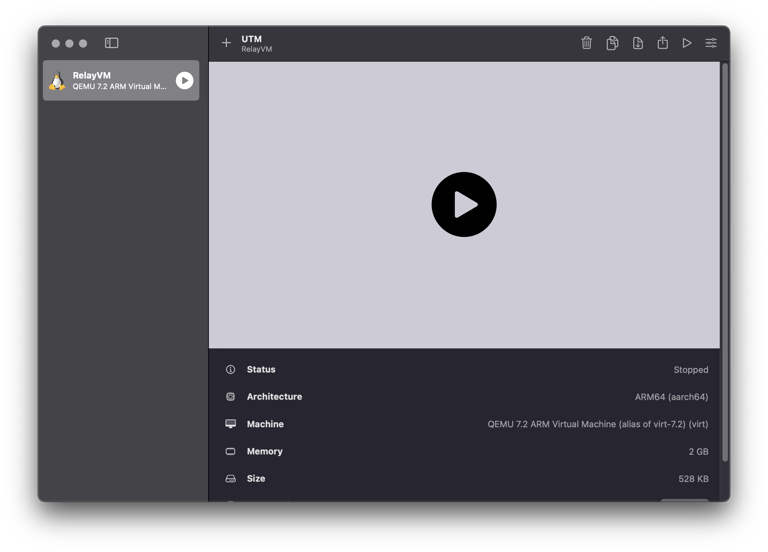Run the VM from the toolbar play icon
This screenshot has width=768, height=552.
[x=687, y=43]
